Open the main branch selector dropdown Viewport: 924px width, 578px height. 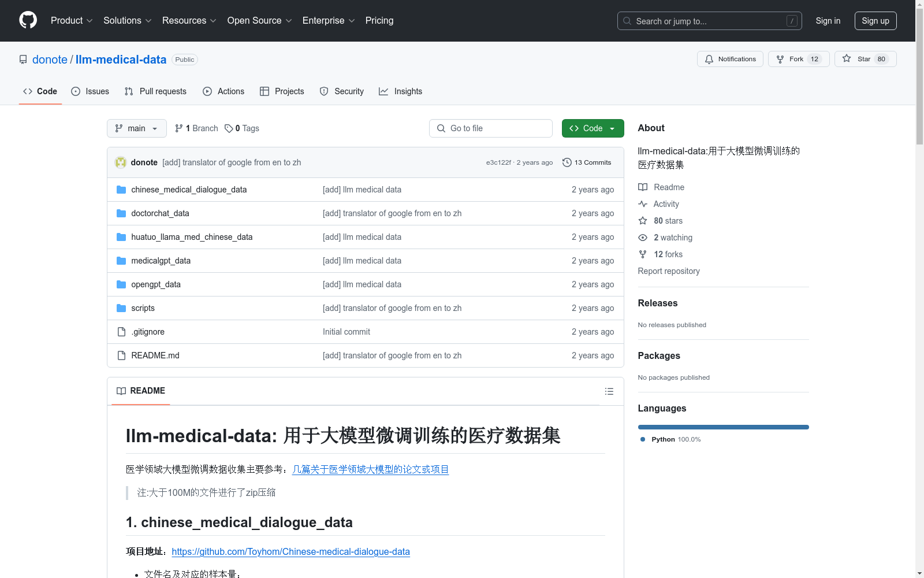pyautogui.click(x=137, y=128)
